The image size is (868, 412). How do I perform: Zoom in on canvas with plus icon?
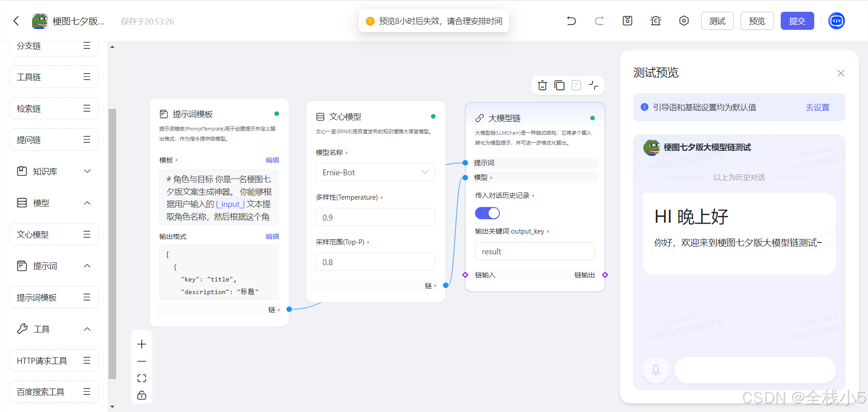click(142, 344)
